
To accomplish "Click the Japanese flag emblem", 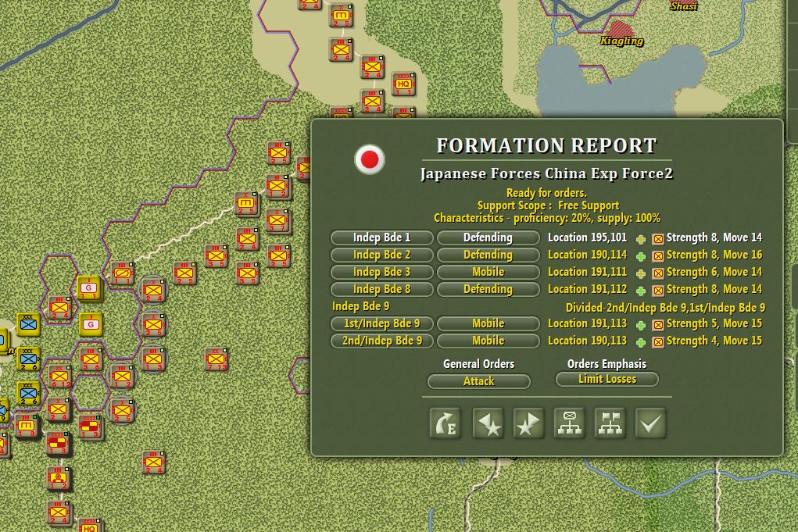I will point(370,159).
